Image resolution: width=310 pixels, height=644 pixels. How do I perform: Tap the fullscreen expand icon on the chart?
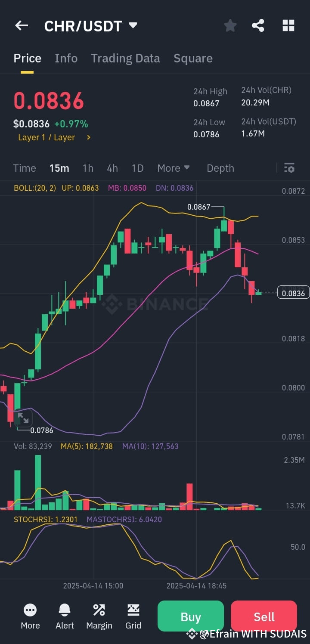pyautogui.click(x=23, y=418)
